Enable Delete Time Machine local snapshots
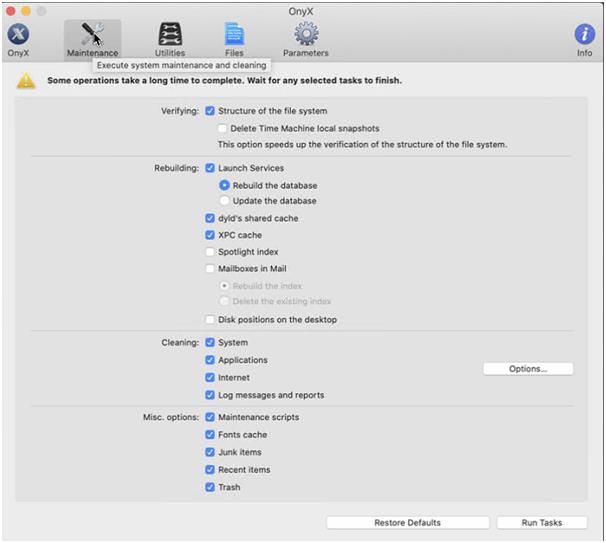This screenshot has height=543, width=606. click(x=222, y=128)
